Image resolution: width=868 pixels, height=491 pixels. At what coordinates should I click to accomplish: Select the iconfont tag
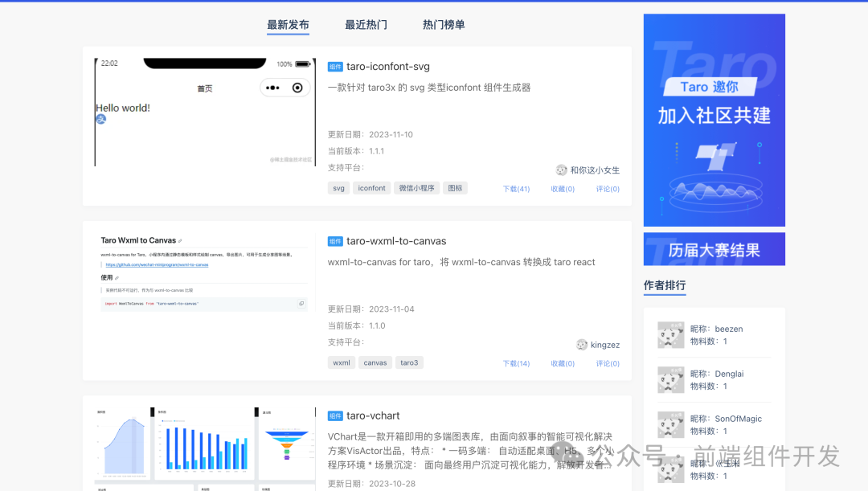click(x=371, y=188)
